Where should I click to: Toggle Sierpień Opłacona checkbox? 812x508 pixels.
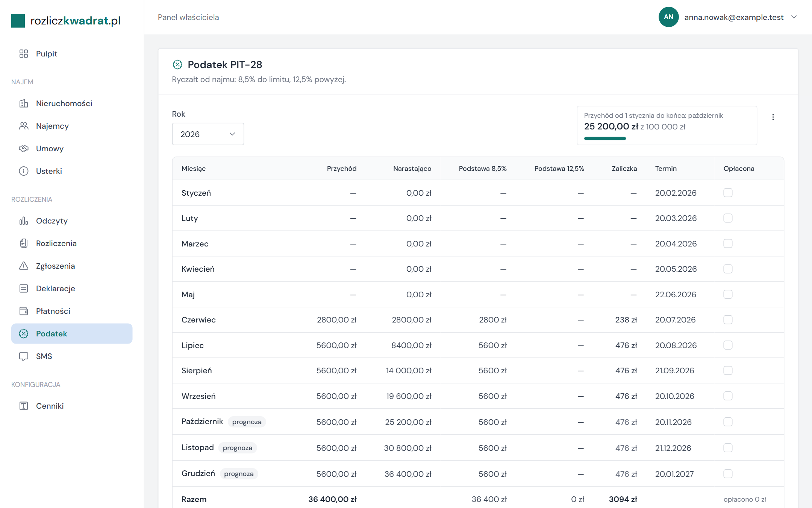728,370
